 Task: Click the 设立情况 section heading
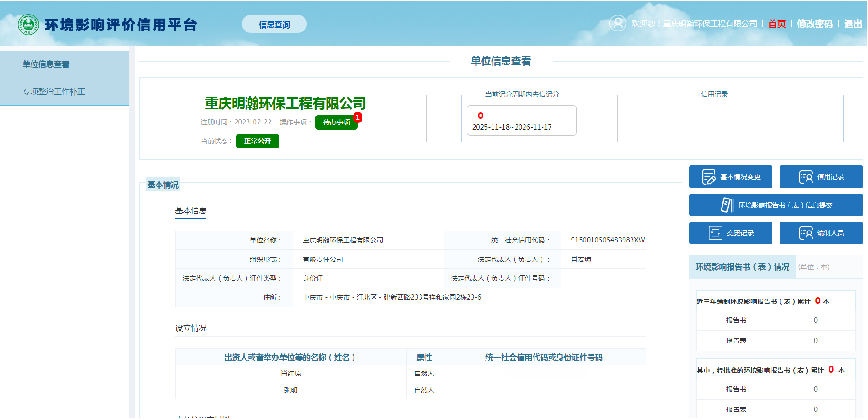coord(191,328)
